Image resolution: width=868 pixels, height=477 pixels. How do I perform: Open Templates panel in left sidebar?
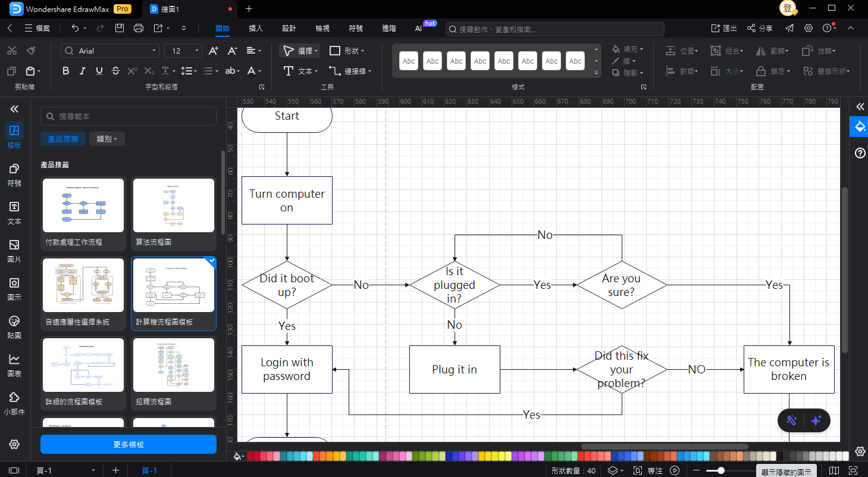(14, 136)
